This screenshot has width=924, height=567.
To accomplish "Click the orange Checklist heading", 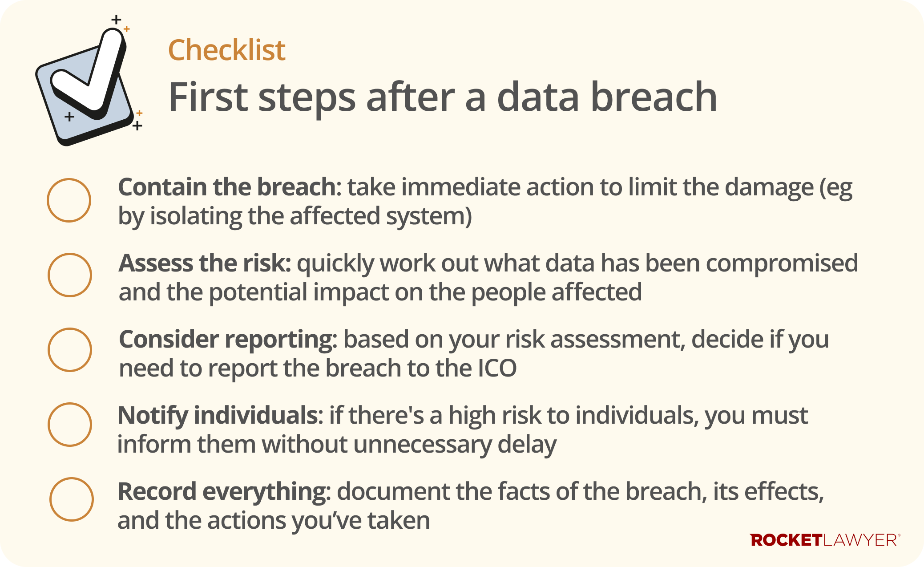I will pos(226,50).
